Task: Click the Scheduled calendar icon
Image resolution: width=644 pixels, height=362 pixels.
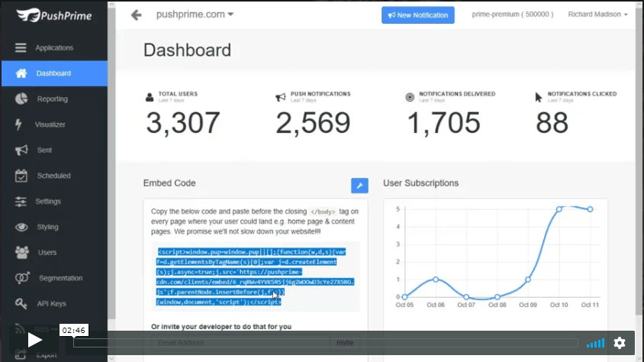Action: [x=21, y=176]
